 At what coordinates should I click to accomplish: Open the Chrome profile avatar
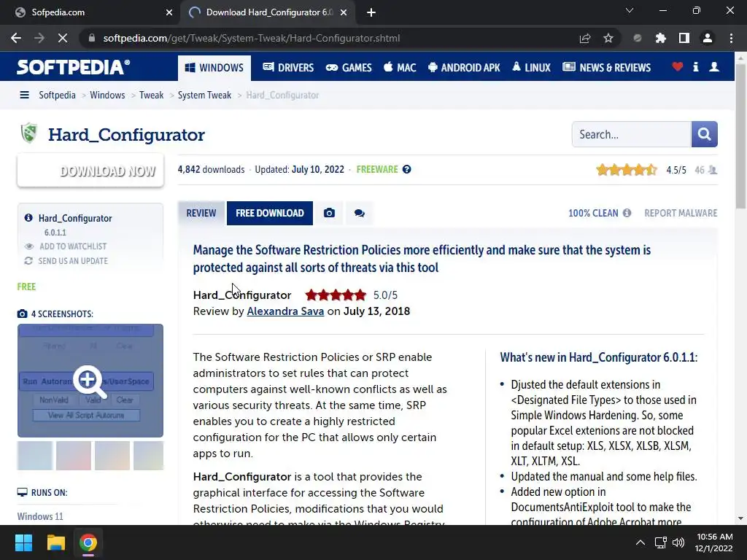(708, 38)
